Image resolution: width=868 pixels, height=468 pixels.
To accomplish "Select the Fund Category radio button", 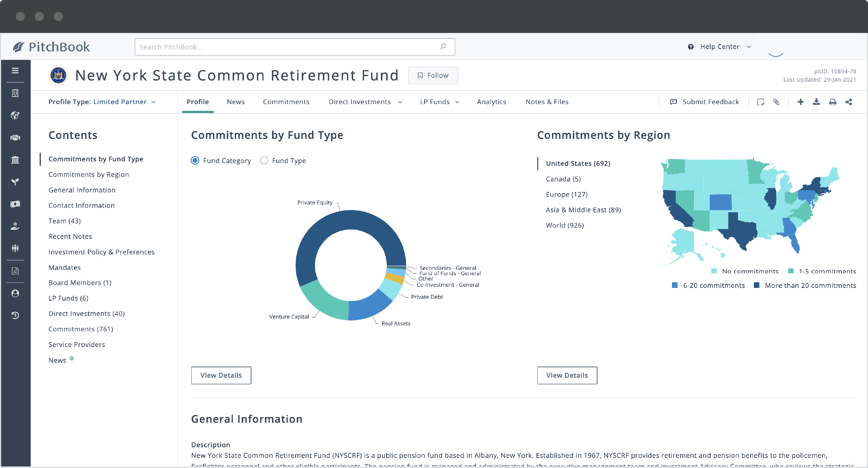I will click(195, 160).
